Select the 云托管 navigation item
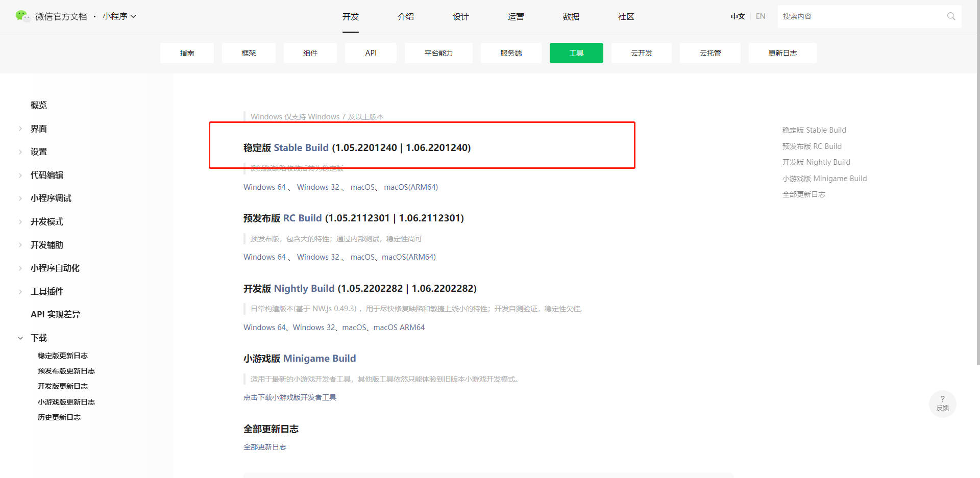The height and width of the screenshot is (478, 980). pyautogui.click(x=709, y=53)
